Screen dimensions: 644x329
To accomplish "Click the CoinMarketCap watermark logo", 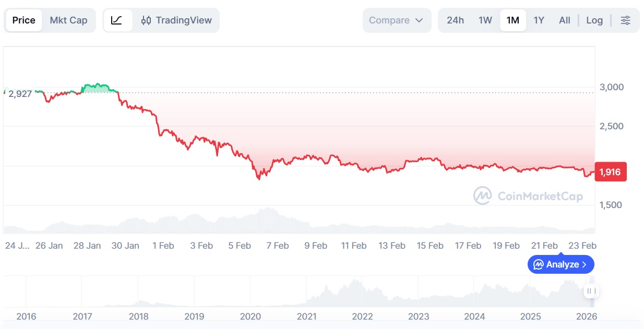I will (x=482, y=196).
